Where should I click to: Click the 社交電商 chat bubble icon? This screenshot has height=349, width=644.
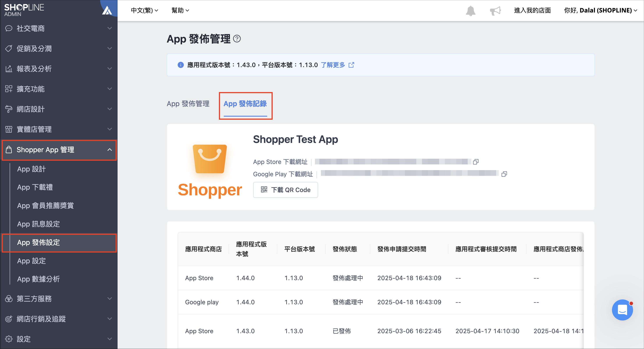click(9, 28)
